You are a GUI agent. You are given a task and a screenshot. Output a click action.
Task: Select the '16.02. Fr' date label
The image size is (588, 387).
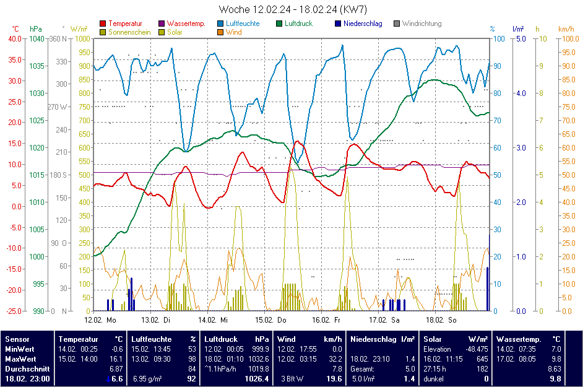tap(326, 320)
